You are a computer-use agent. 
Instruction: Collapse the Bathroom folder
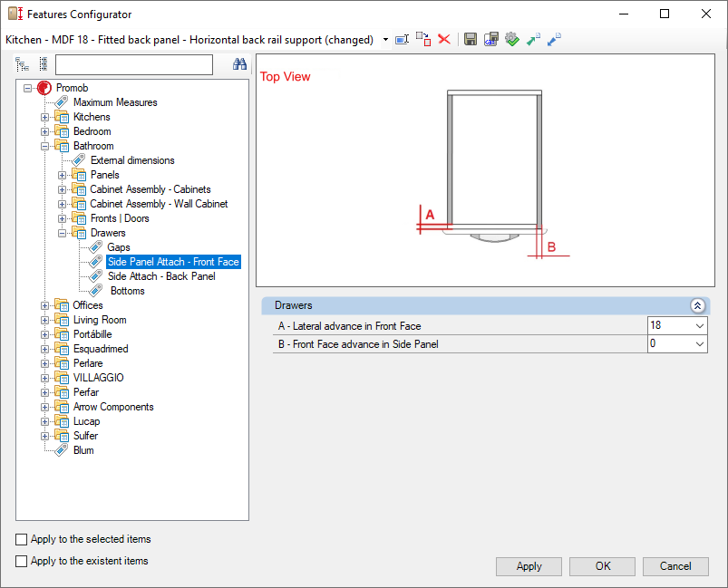point(45,146)
